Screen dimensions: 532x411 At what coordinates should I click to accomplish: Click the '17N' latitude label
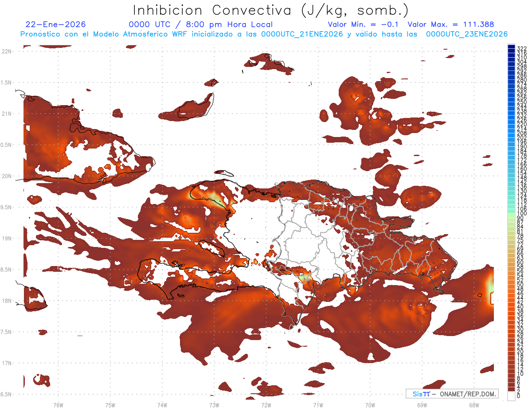[x=7, y=363]
